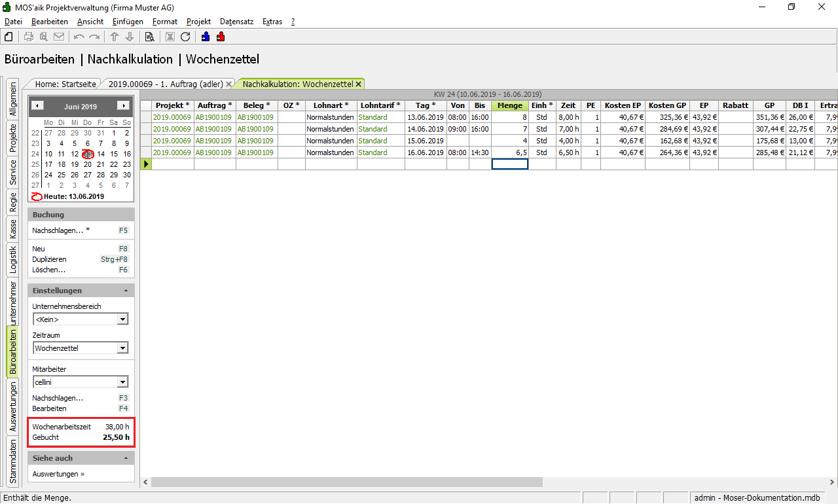838x504 pixels.
Task: Click the print icon in toolbar
Action: (x=29, y=37)
